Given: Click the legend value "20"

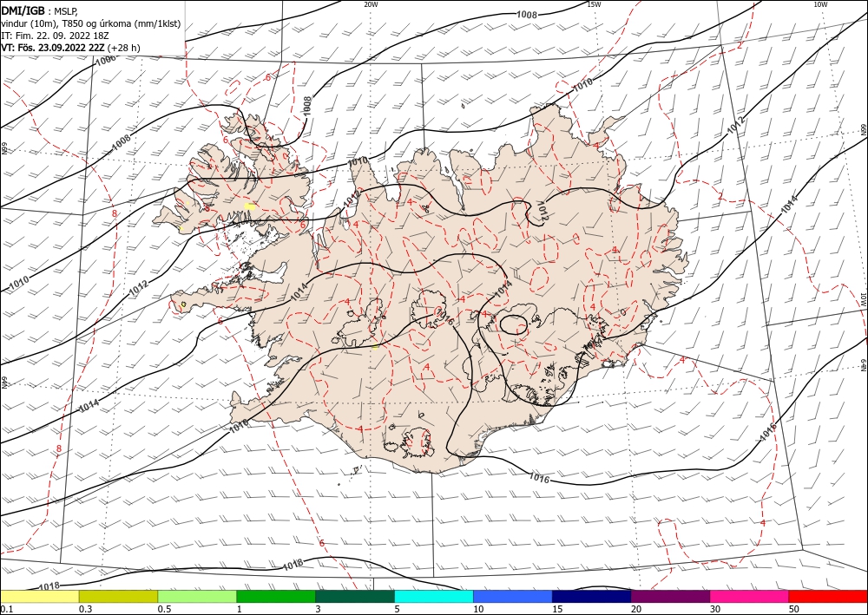Looking at the screenshot, I should (x=636, y=609).
